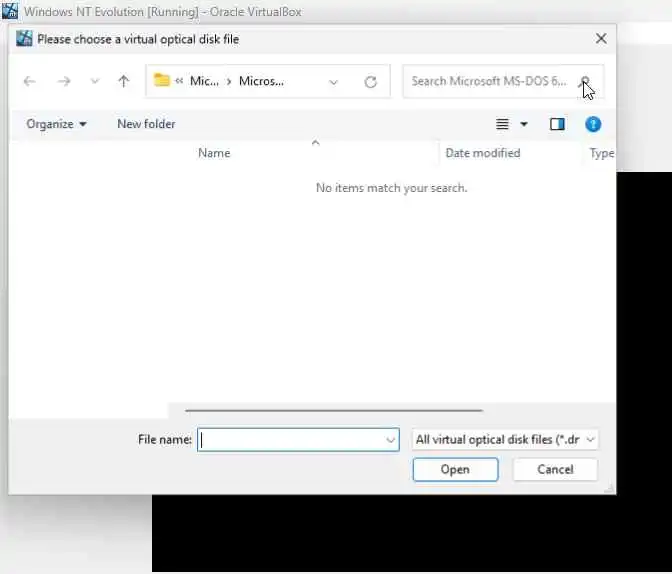The height and width of the screenshot is (574, 672).
Task: Sort by the Name column
Action: tap(214, 153)
